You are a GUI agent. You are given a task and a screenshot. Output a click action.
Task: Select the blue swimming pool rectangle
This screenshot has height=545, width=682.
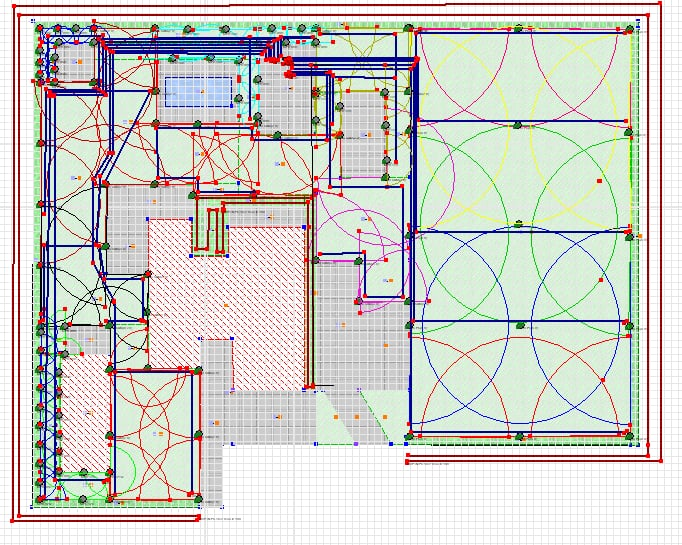[x=198, y=92]
